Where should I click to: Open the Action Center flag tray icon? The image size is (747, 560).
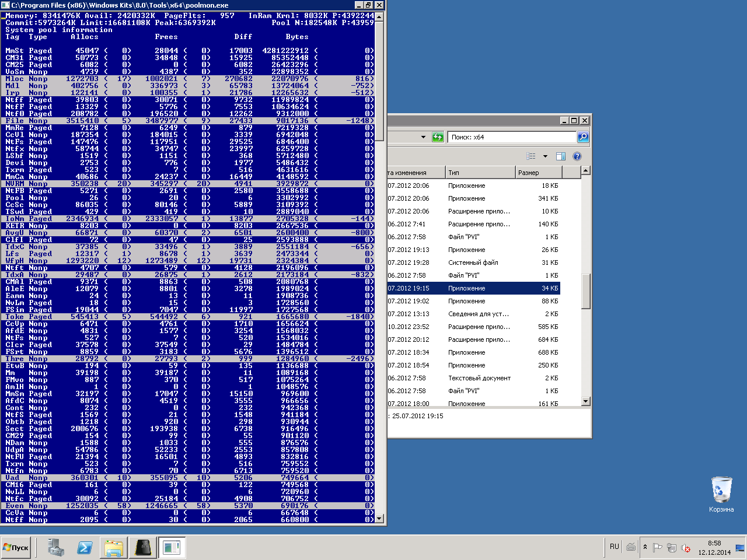(x=658, y=548)
